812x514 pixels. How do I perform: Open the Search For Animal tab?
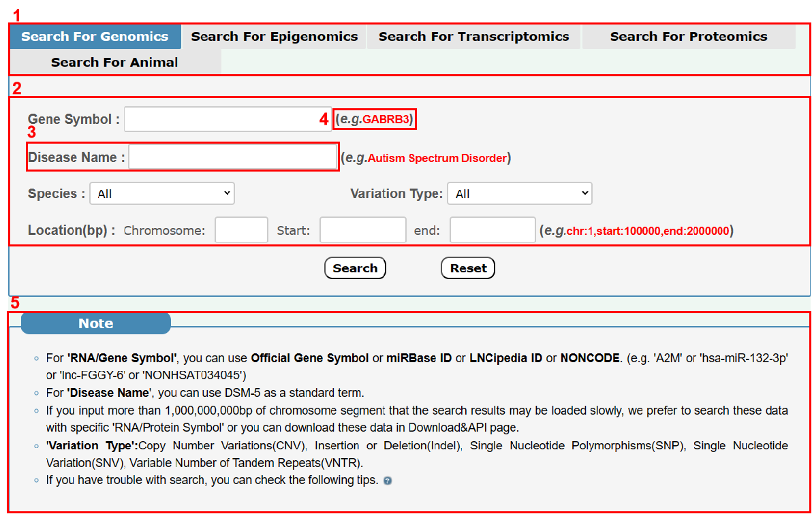(x=114, y=63)
